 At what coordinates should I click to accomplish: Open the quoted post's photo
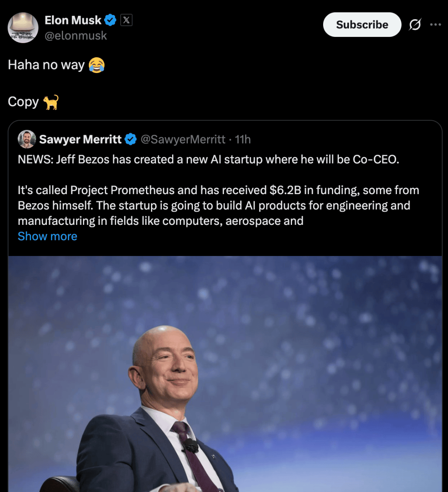[x=225, y=373]
